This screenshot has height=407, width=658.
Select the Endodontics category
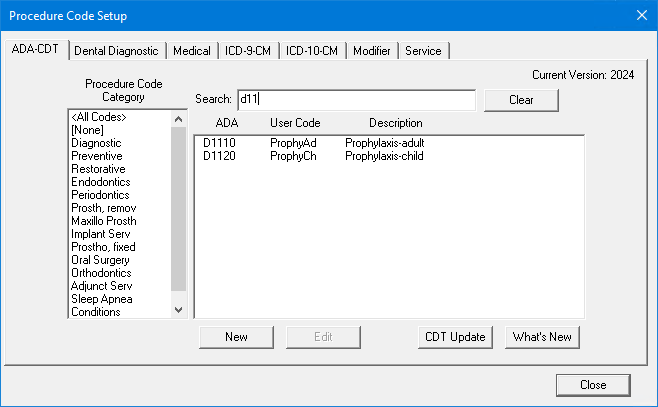pos(101,182)
